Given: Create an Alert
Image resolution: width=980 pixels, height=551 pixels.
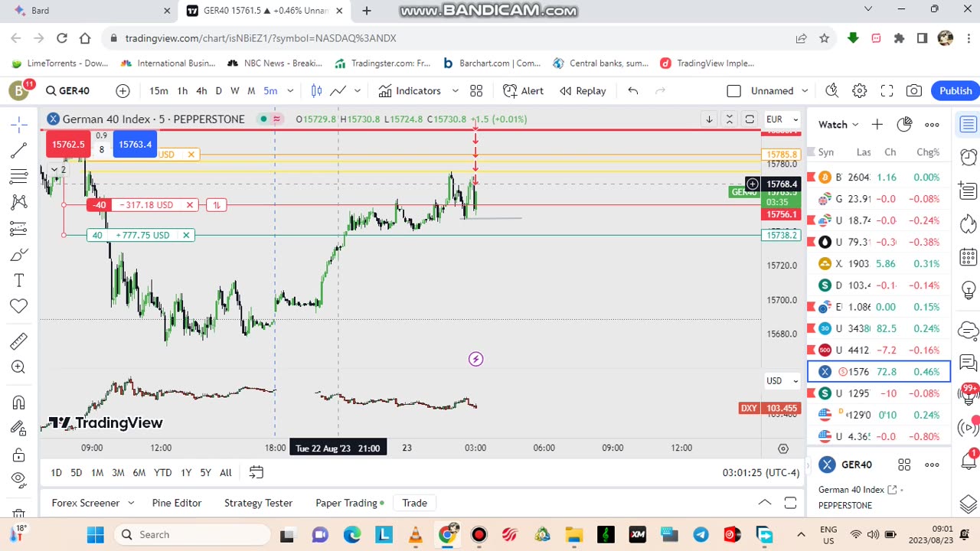Looking at the screenshot, I should [x=524, y=90].
